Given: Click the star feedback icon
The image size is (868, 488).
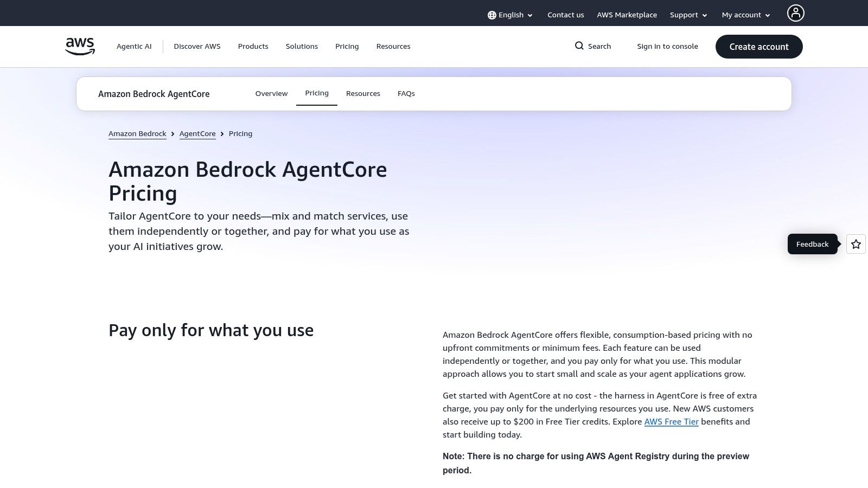Looking at the screenshot, I should coord(856,244).
